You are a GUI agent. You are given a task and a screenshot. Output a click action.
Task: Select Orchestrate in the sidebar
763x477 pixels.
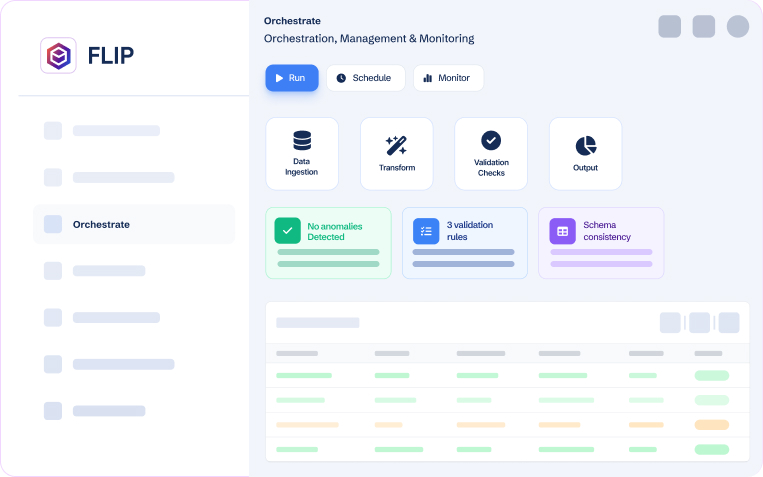point(133,225)
